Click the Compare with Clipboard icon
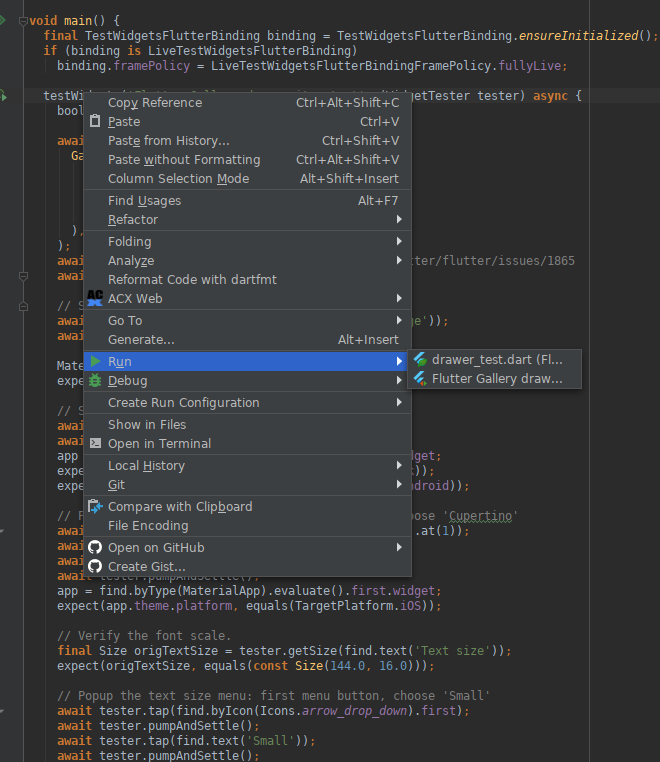The height and width of the screenshot is (762, 660). point(95,506)
